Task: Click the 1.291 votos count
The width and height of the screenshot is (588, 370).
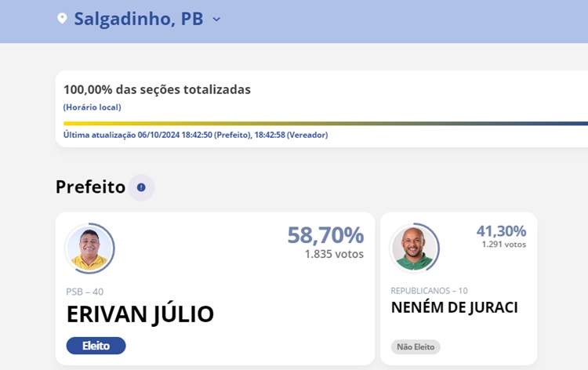Action: tap(503, 245)
